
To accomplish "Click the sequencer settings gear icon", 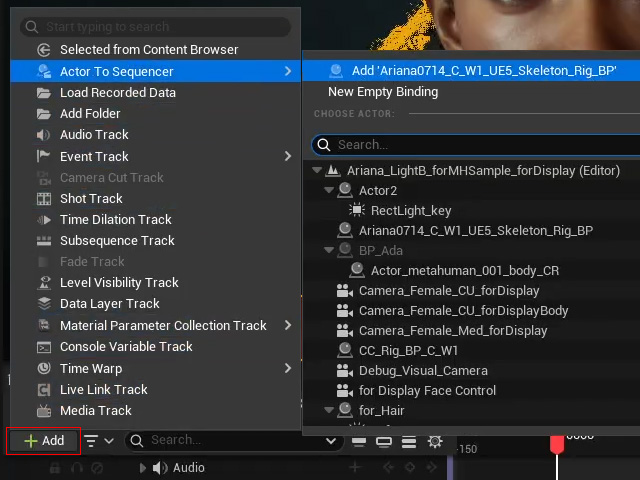I will click(x=435, y=441).
